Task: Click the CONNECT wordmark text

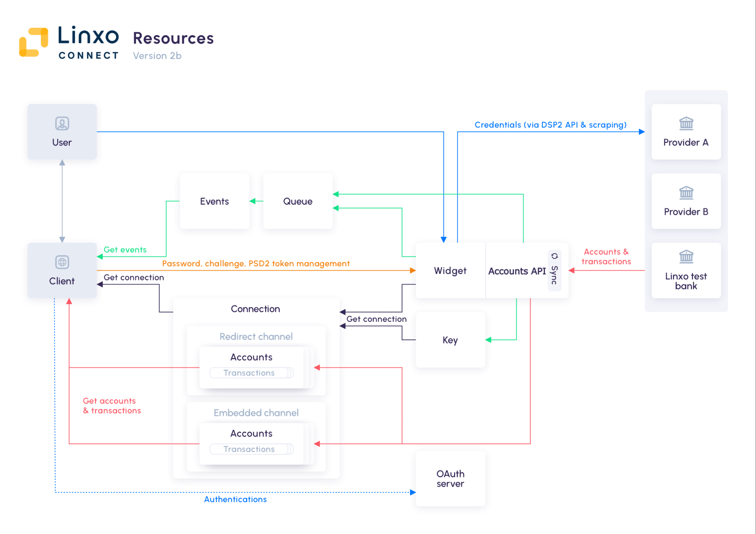Action: [x=89, y=56]
